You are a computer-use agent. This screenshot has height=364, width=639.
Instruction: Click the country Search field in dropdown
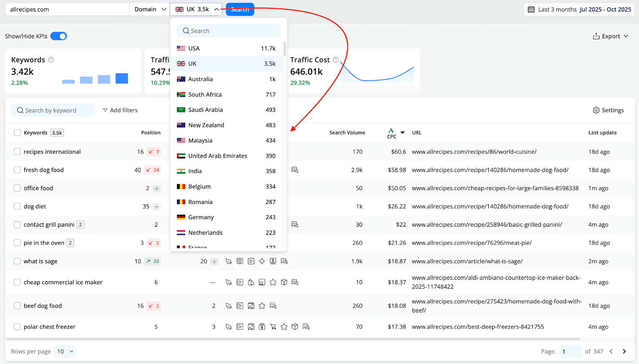(x=228, y=31)
